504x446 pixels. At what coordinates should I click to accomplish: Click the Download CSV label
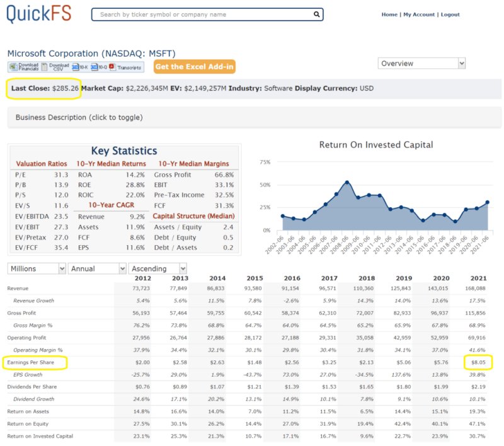tap(59, 67)
